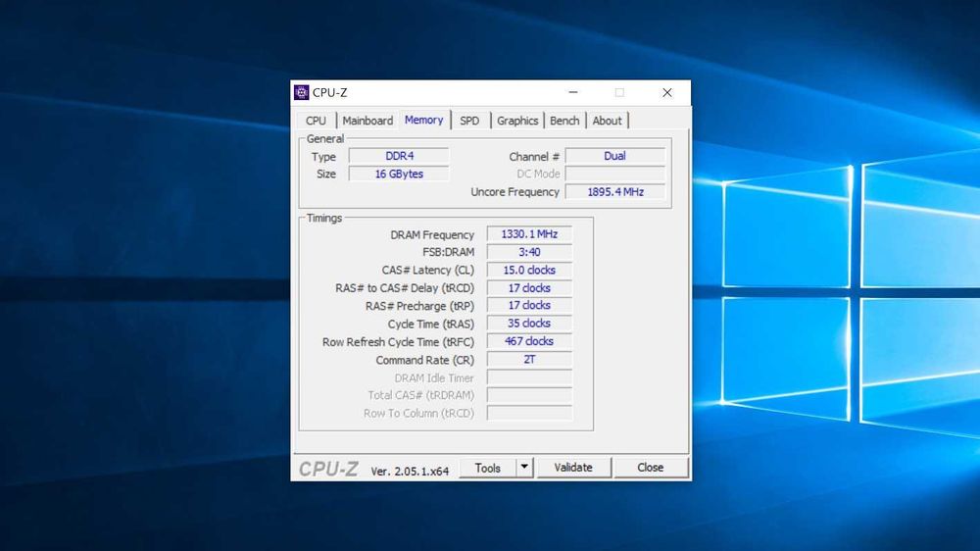Image resolution: width=980 pixels, height=551 pixels.
Task: Click the CPU-Z app icon in title bar
Action: pyautogui.click(x=301, y=92)
